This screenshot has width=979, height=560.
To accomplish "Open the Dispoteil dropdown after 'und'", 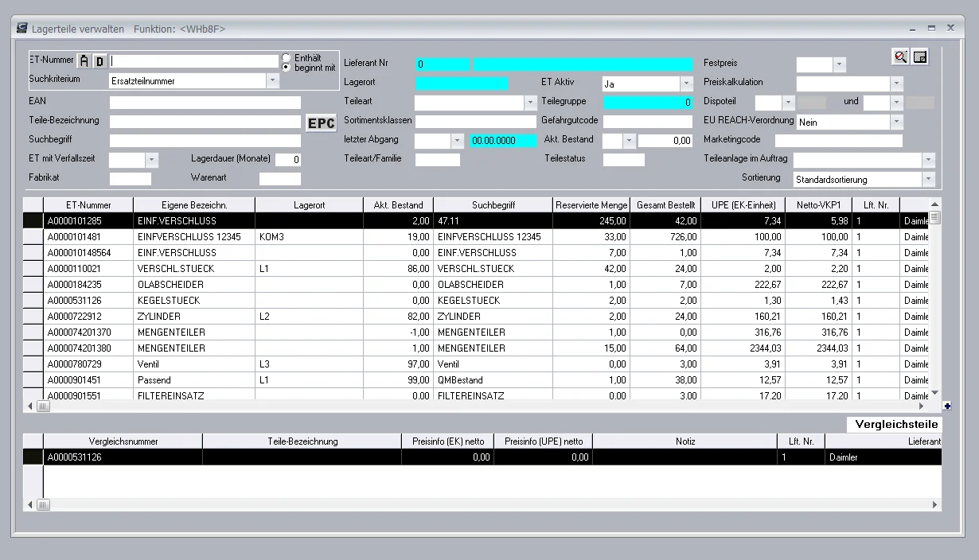I will 897,103.
